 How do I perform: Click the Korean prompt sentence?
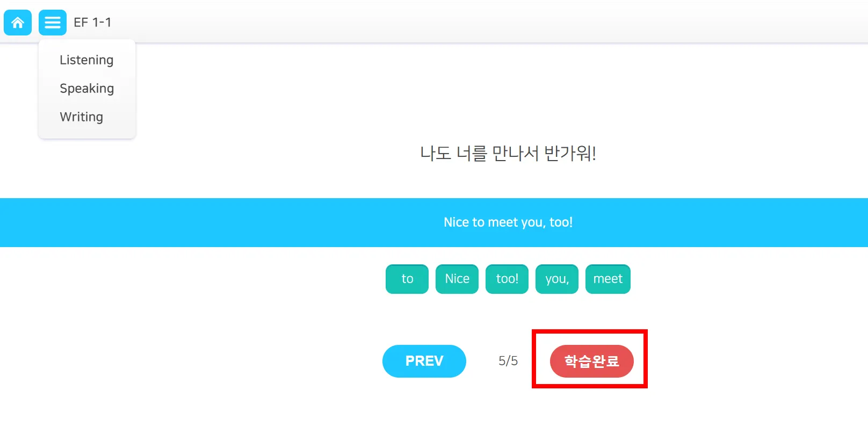508,154
